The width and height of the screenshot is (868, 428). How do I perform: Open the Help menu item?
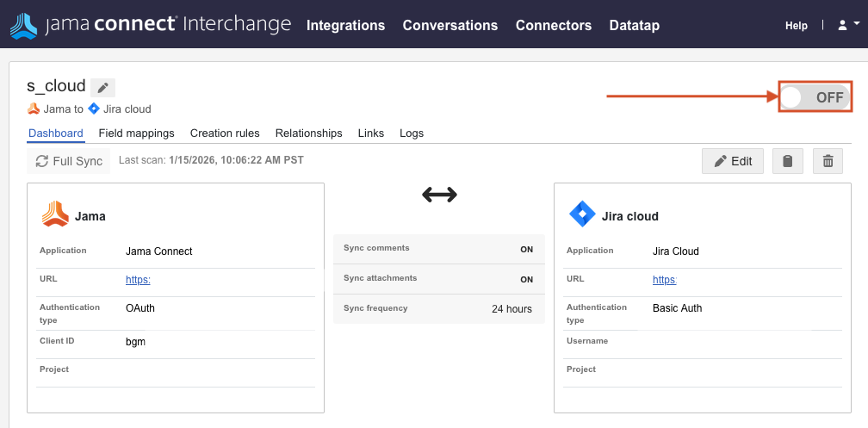point(796,26)
